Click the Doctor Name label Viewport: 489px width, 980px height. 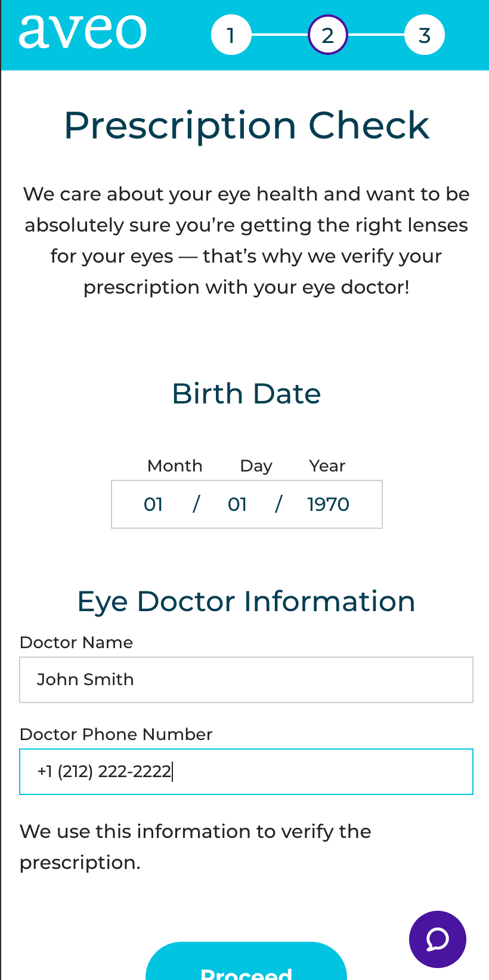(x=76, y=642)
